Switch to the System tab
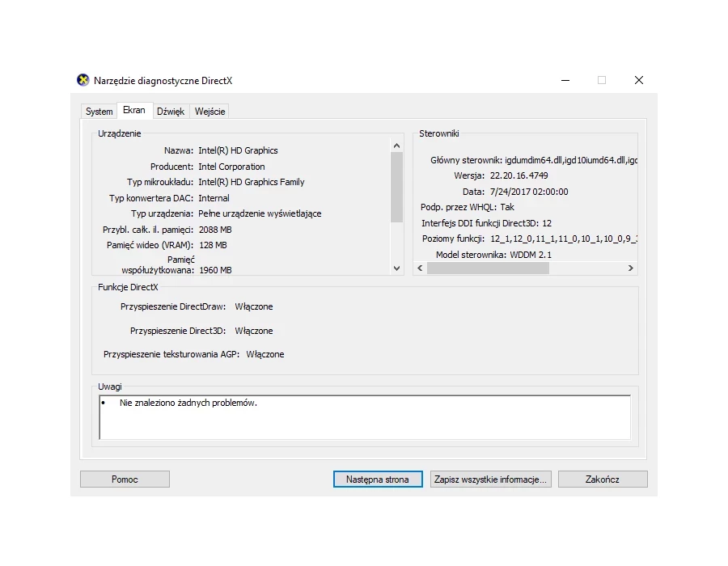 (99, 112)
